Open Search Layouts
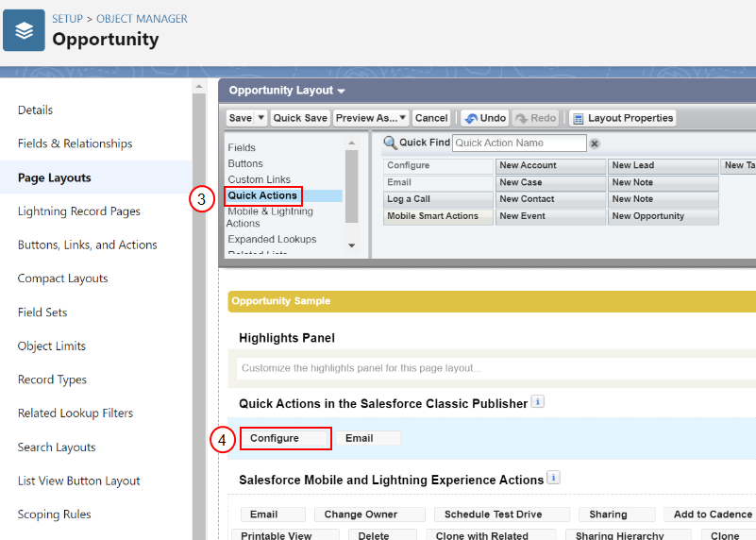 (57, 447)
